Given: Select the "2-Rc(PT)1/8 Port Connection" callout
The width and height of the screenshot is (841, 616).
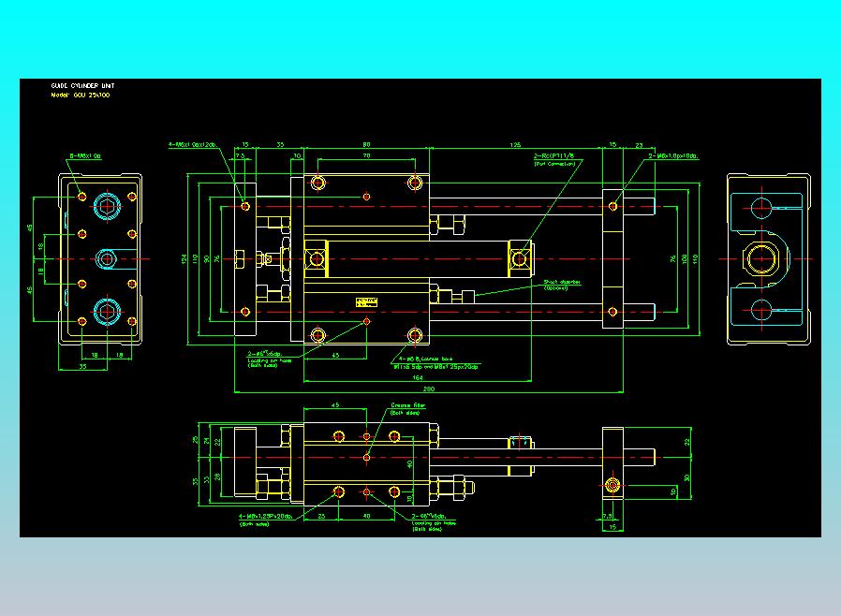Looking at the screenshot, I should click(x=554, y=159).
